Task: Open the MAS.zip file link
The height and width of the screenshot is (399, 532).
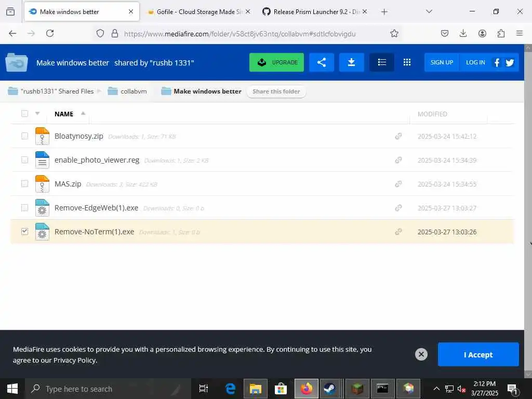Action: click(x=68, y=184)
